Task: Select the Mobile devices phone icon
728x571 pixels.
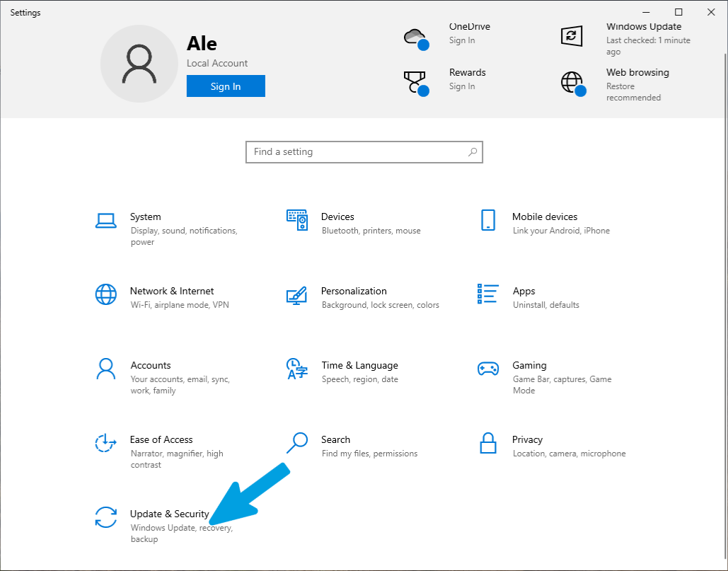Action: tap(488, 220)
